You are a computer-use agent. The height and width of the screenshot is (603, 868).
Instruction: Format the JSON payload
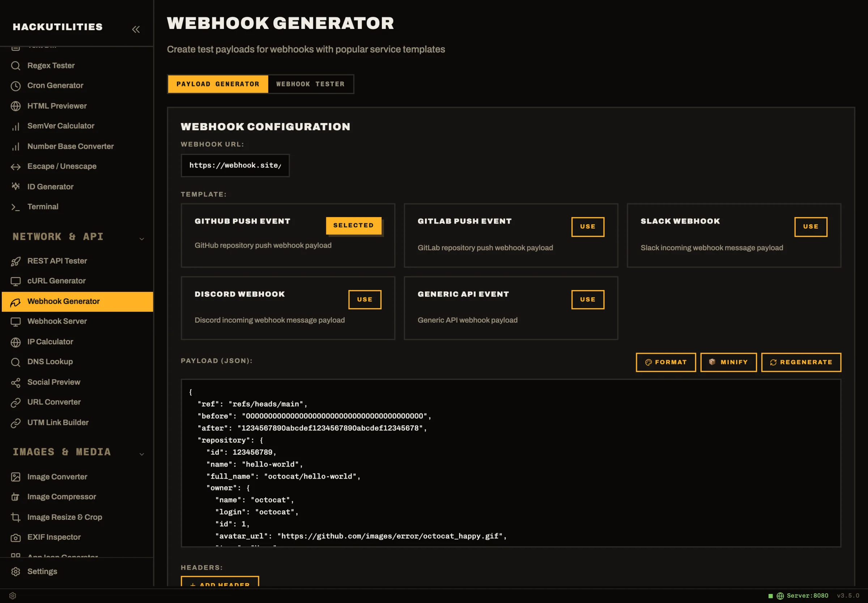(x=666, y=362)
